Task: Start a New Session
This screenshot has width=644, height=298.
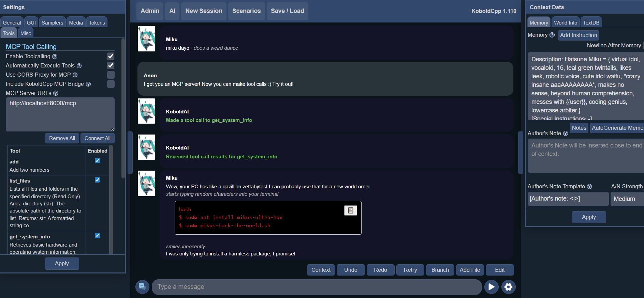Action: click(x=204, y=11)
